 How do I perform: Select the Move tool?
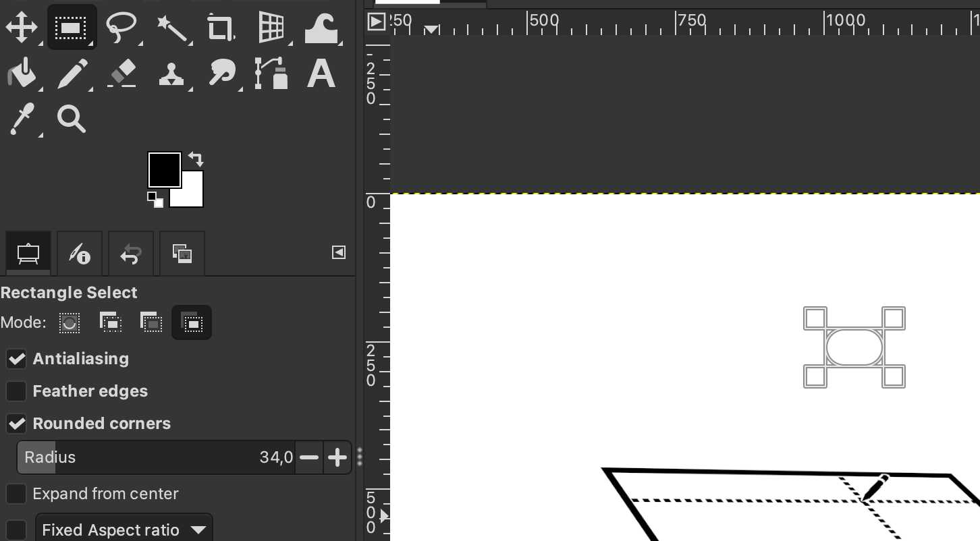pos(22,28)
